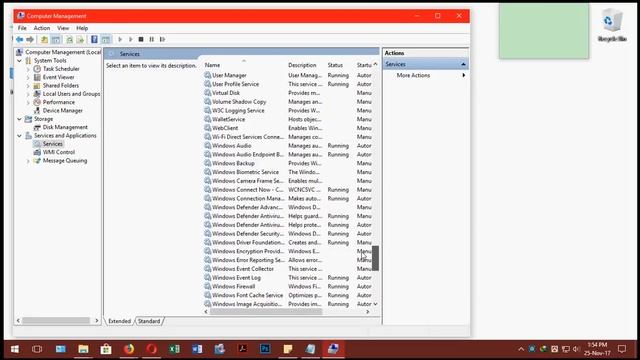Open Photoshop from the taskbar
This screenshot has width=640, height=360.
coord(265,349)
